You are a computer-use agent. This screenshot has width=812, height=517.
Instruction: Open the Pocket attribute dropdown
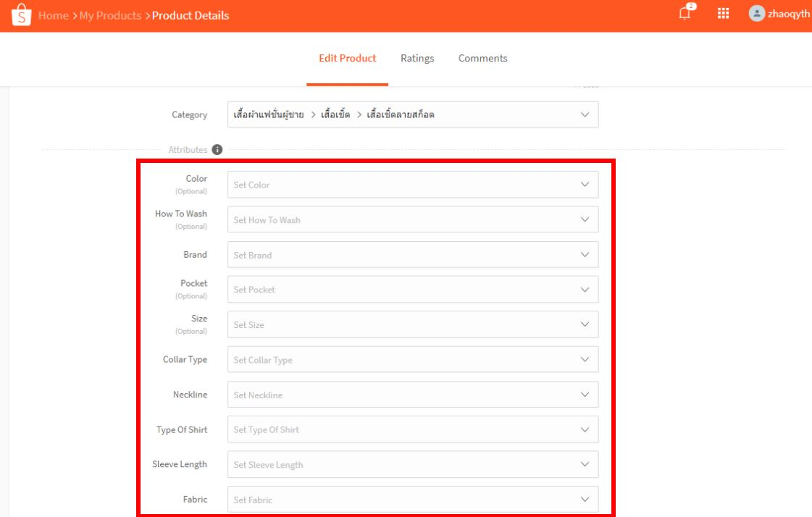pyautogui.click(x=413, y=289)
